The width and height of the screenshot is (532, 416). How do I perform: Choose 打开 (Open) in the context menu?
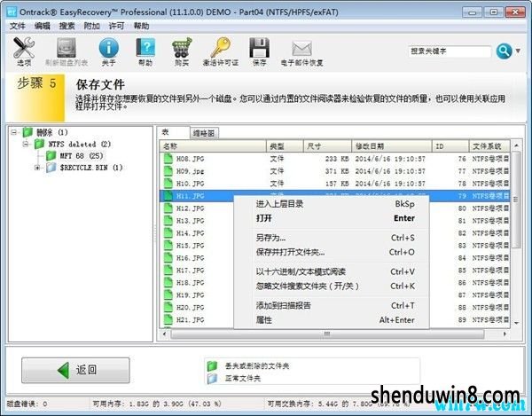(x=332, y=218)
